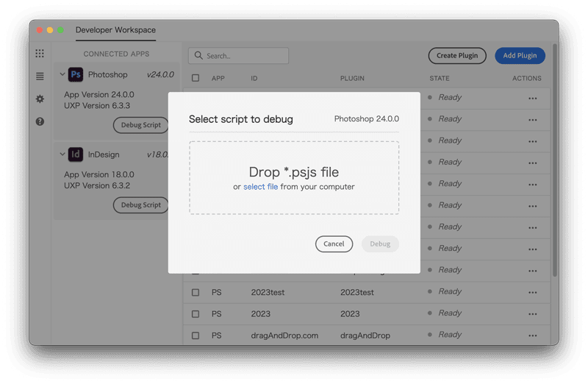Toggle the select-all checkbox in table header

(196, 78)
